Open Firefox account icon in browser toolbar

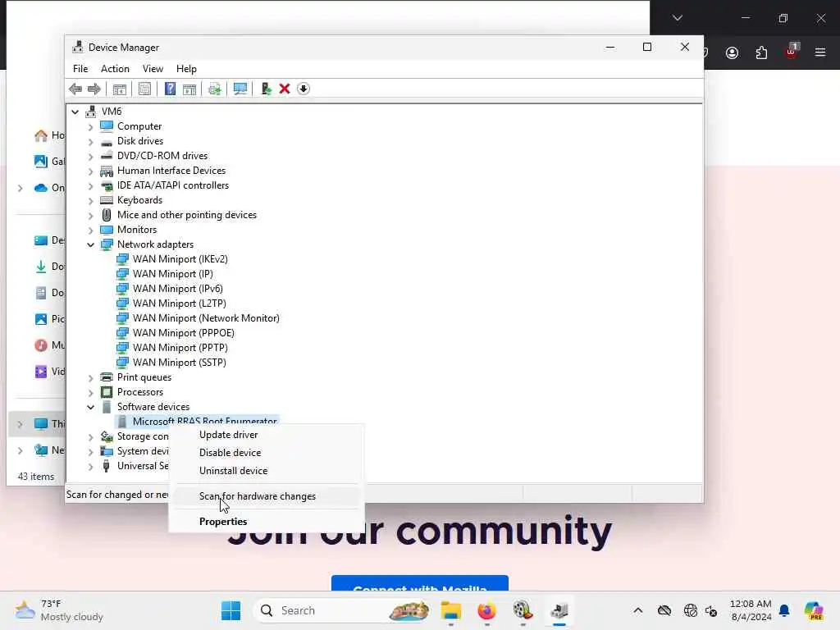click(732, 52)
